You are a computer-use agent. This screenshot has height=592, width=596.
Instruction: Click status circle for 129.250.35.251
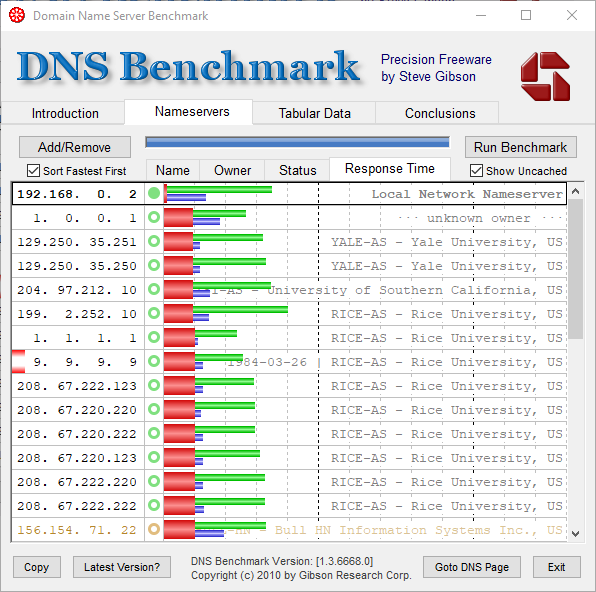(154, 241)
